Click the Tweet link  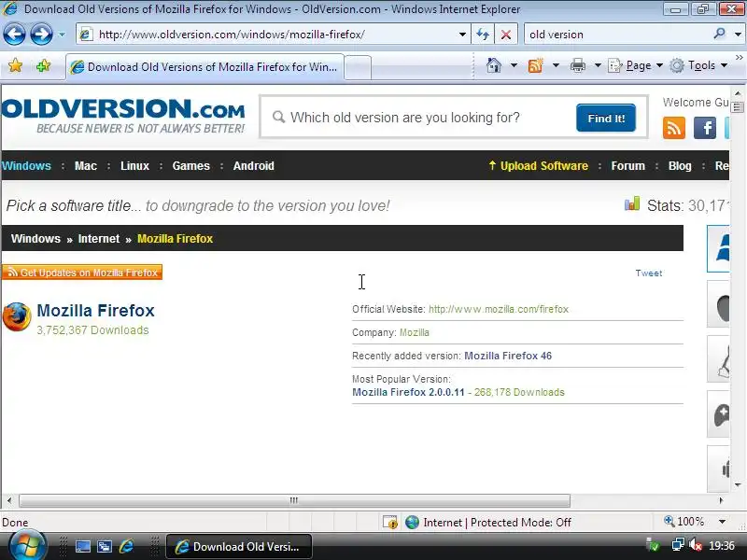click(648, 273)
